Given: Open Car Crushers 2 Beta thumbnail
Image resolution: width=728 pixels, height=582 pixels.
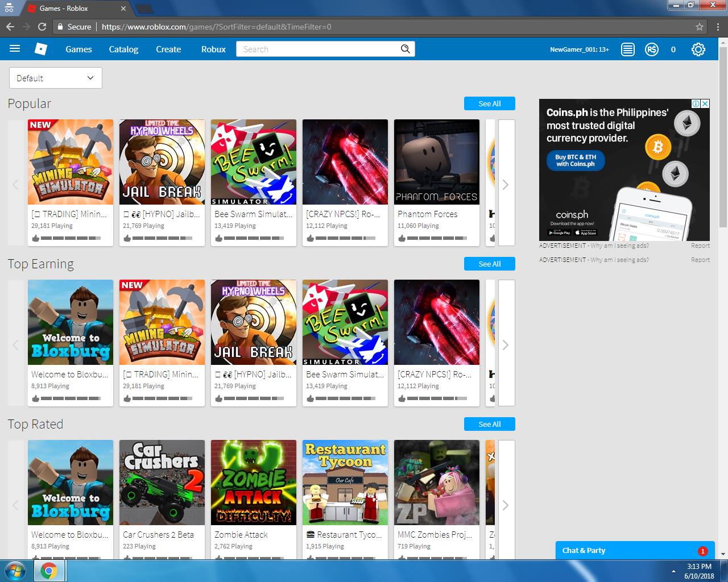Looking at the screenshot, I should 162,483.
